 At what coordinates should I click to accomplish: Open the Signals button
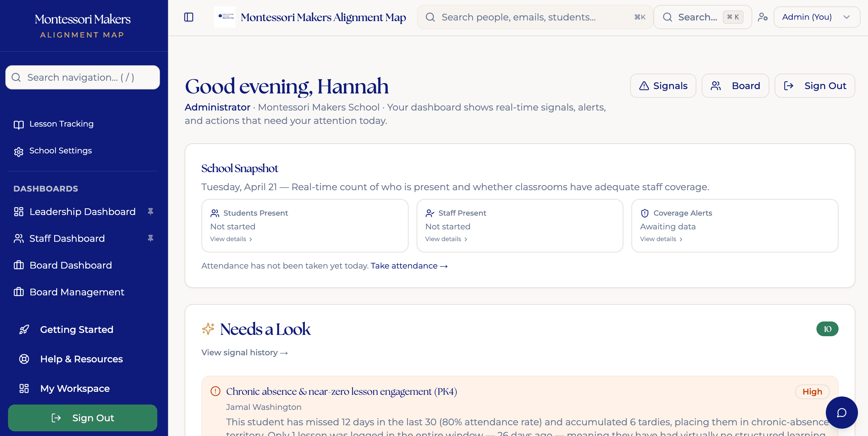663,86
